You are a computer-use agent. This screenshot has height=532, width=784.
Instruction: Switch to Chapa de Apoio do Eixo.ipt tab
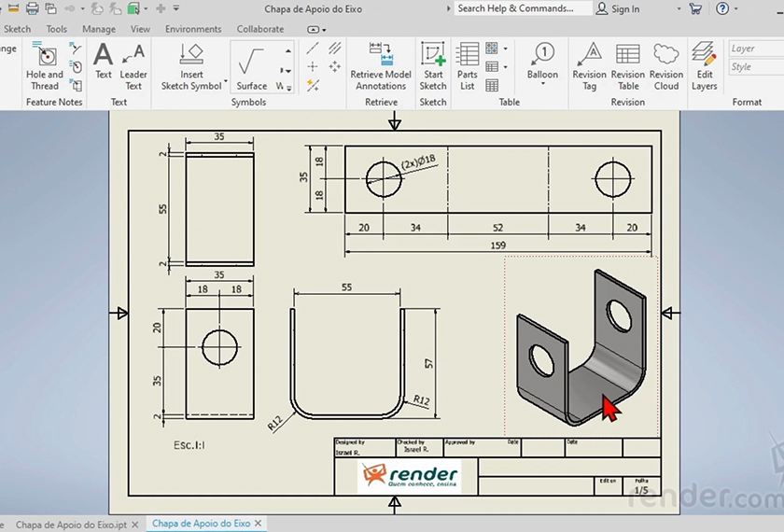pos(70,525)
